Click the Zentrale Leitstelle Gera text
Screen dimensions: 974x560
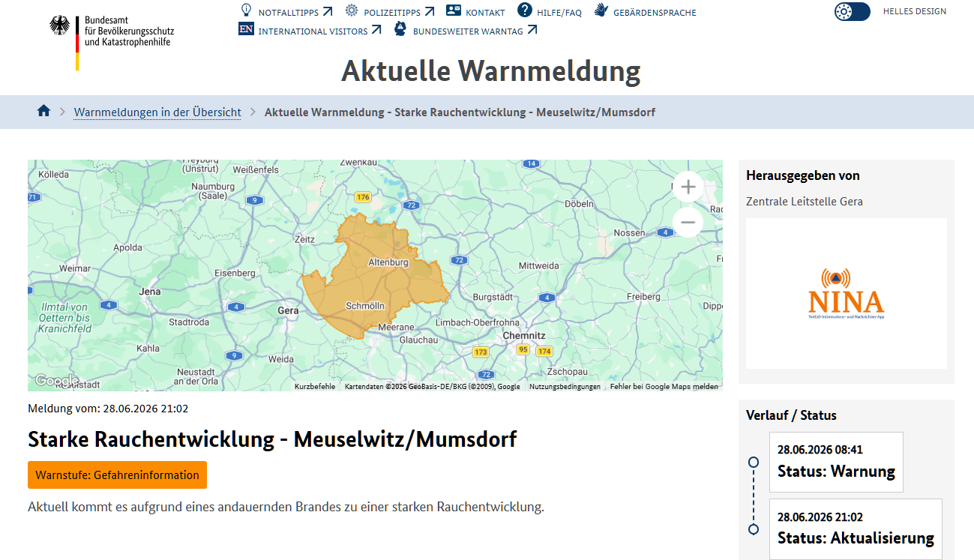805,202
